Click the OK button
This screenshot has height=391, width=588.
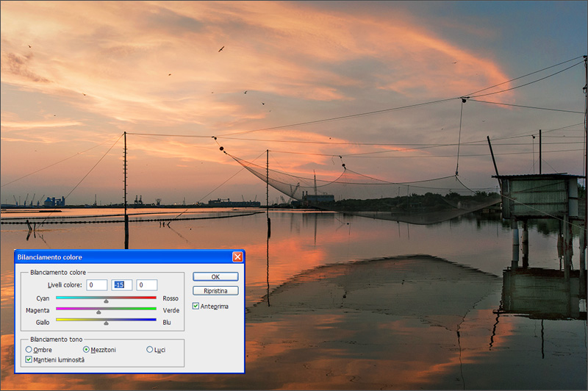click(215, 277)
